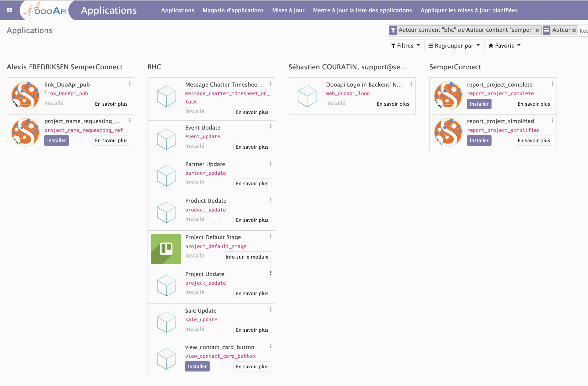The width and height of the screenshot is (588, 386).
Task: Open Mises à jour menu
Action: coord(288,10)
